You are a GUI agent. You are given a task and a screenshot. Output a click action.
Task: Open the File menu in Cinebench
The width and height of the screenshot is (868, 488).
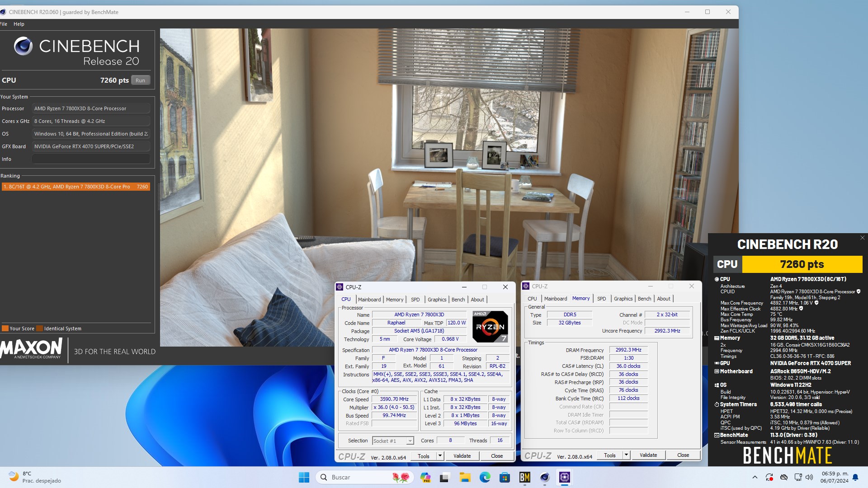(x=4, y=24)
